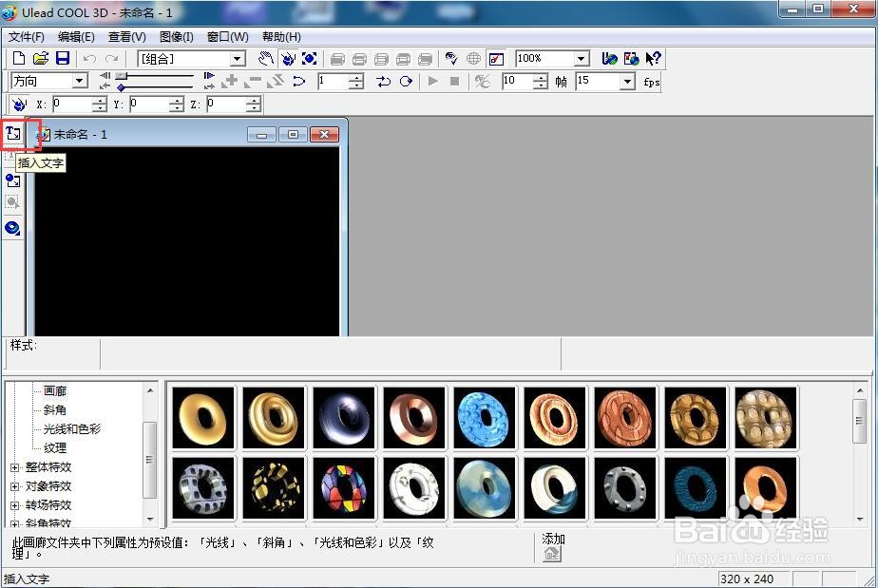
Task: Click the Insert Geometric object sphere icon
Action: (x=12, y=228)
